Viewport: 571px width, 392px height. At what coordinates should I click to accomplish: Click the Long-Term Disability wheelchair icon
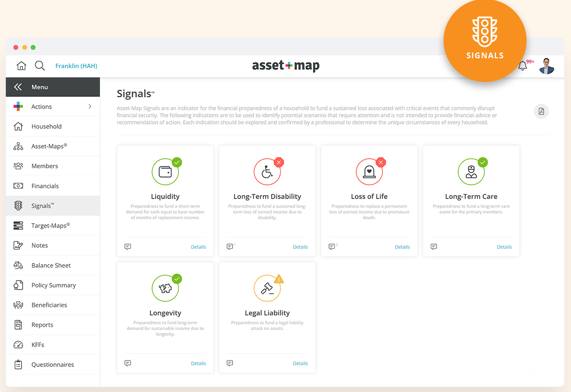[267, 172]
